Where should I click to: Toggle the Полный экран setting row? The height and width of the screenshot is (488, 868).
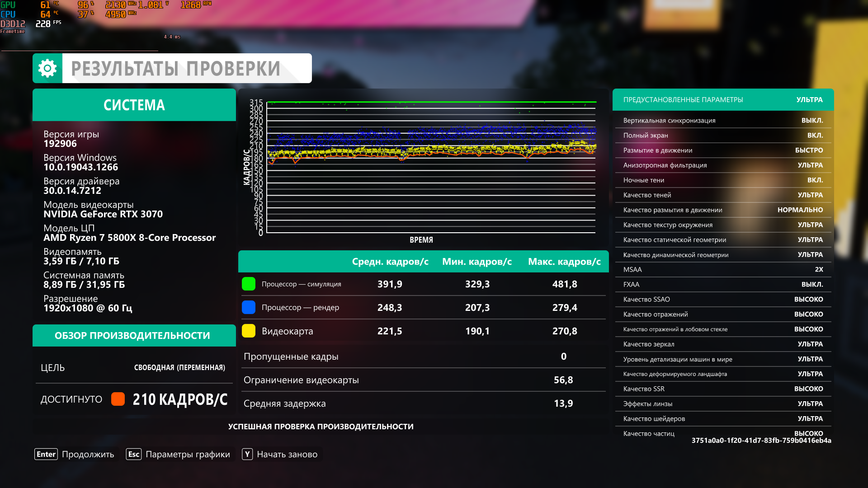[x=723, y=135]
